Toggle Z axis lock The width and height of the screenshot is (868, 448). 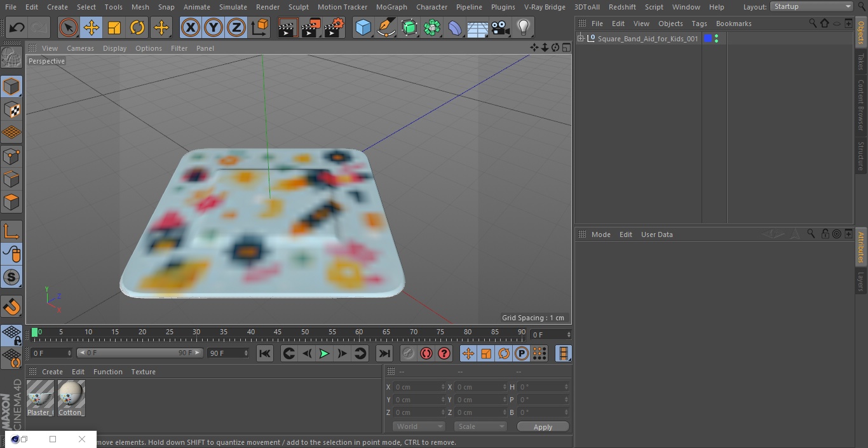(236, 28)
